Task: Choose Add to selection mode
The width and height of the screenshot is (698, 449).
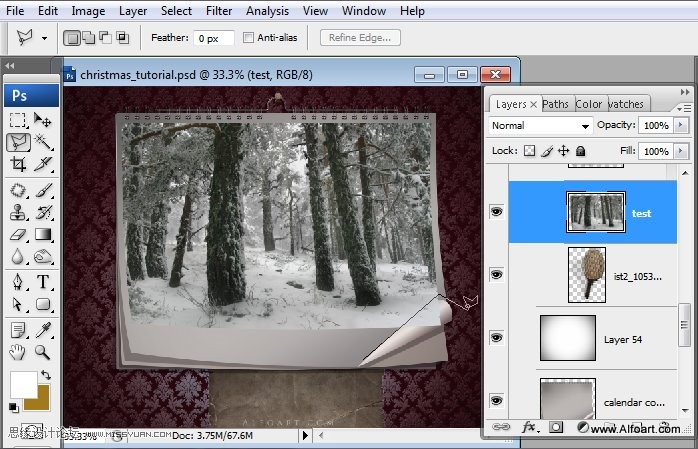Action: (x=89, y=38)
